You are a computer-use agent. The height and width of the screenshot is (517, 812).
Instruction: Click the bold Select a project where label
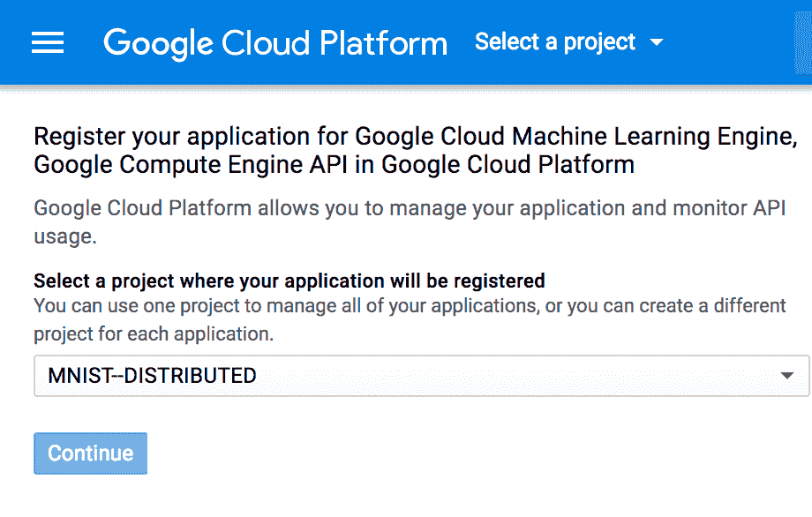(x=289, y=281)
